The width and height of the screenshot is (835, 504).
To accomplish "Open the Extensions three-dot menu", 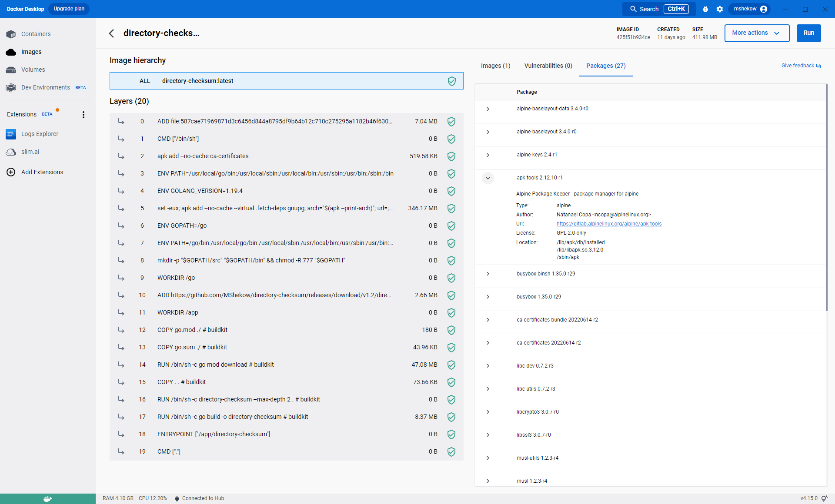I will tap(83, 114).
